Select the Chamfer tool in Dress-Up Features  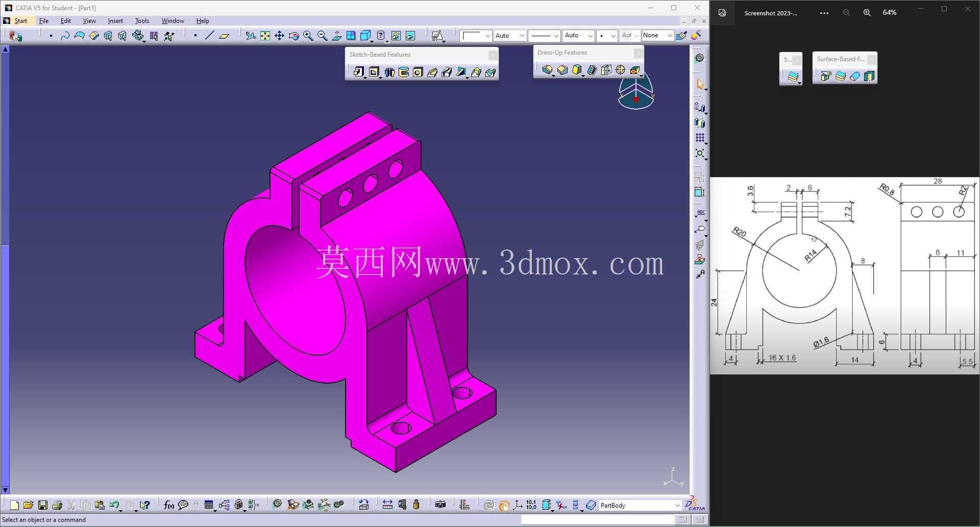562,70
